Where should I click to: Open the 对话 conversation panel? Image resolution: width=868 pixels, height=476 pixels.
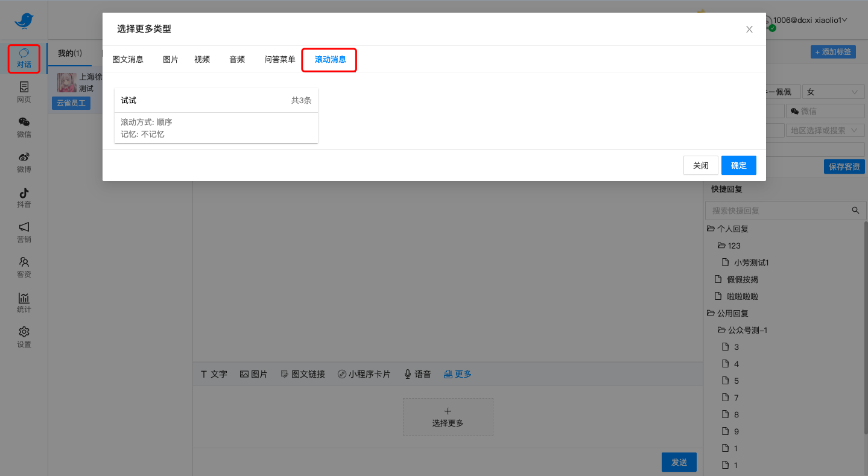(24, 58)
